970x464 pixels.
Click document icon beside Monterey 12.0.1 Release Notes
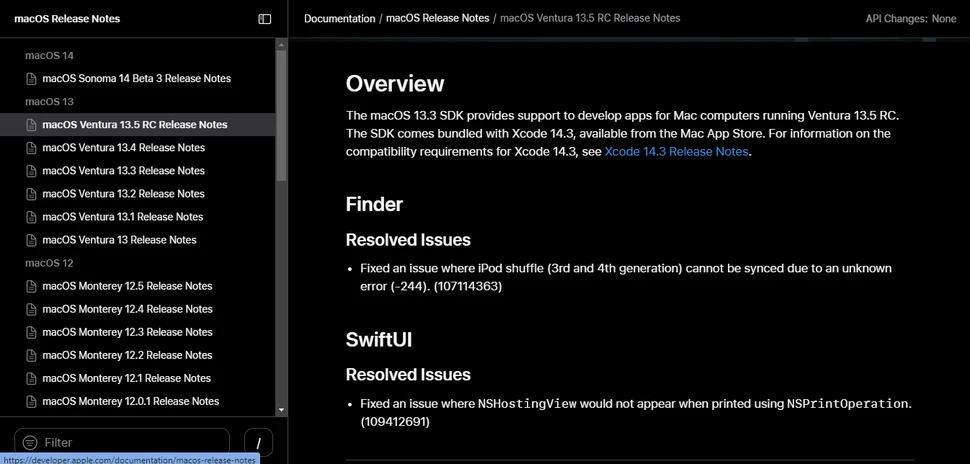(31, 401)
